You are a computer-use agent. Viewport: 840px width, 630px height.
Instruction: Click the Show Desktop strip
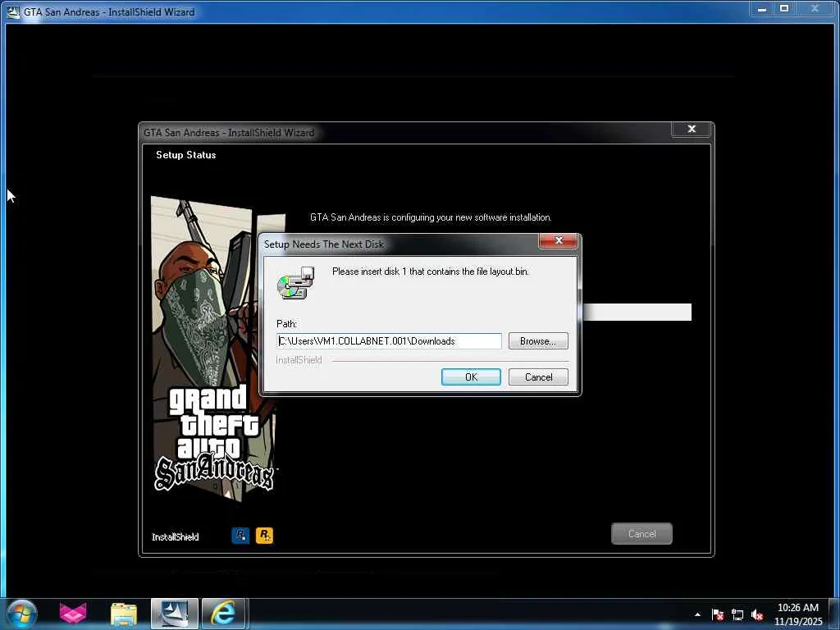[x=834, y=614]
